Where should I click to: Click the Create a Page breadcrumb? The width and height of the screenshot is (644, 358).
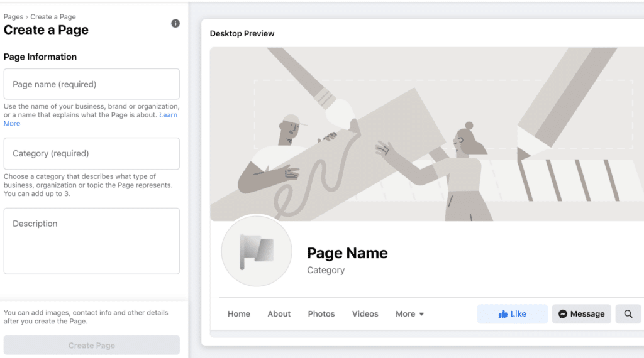click(53, 17)
